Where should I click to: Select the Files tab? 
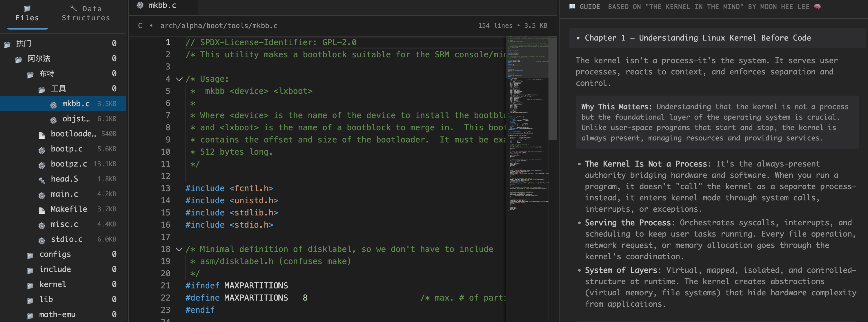pyautogui.click(x=27, y=13)
